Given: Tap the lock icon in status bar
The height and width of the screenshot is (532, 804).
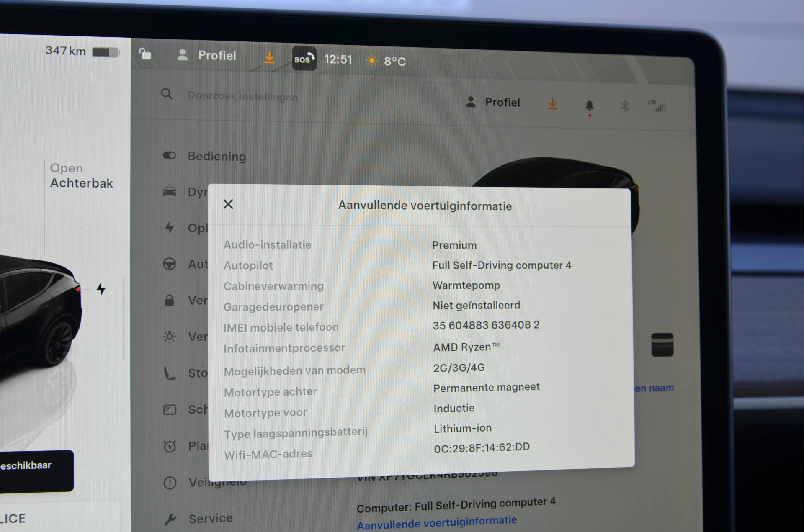Looking at the screenshot, I should click(145, 54).
